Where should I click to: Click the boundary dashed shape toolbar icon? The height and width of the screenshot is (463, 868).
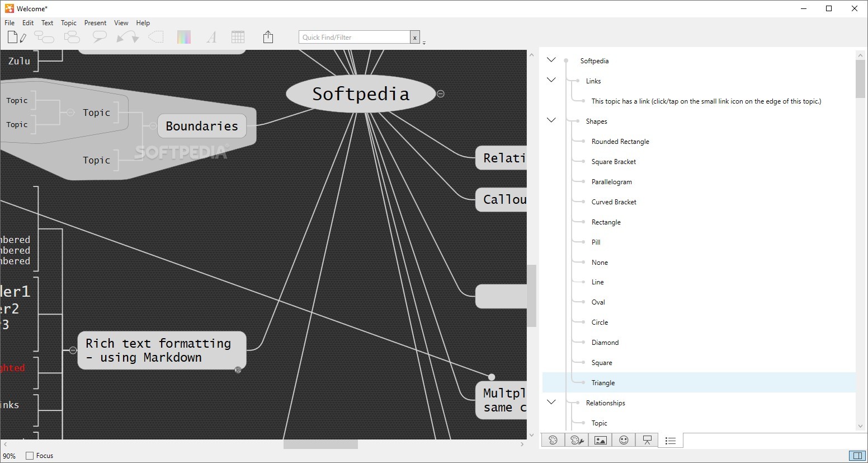point(156,37)
